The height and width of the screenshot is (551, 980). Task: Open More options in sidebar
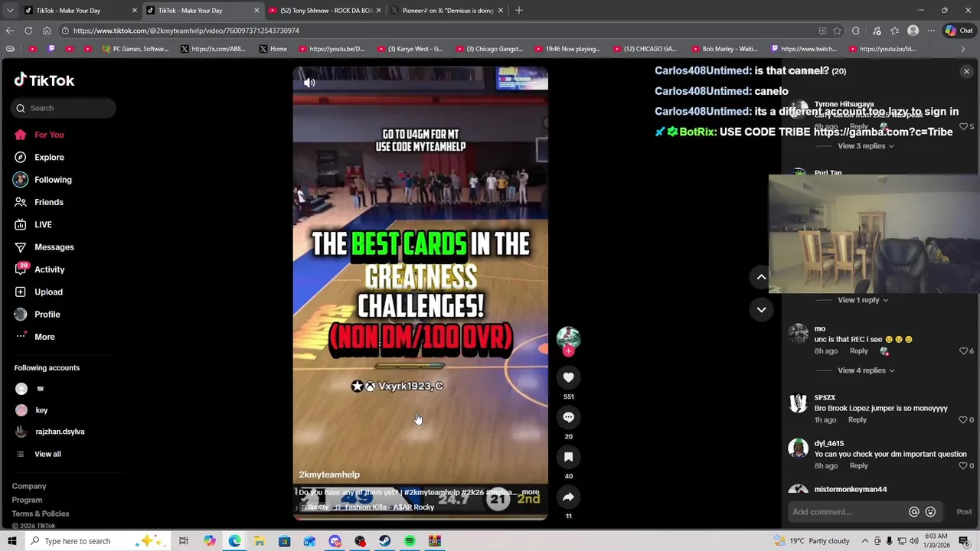pyautogui.click(x=44, y=337)
